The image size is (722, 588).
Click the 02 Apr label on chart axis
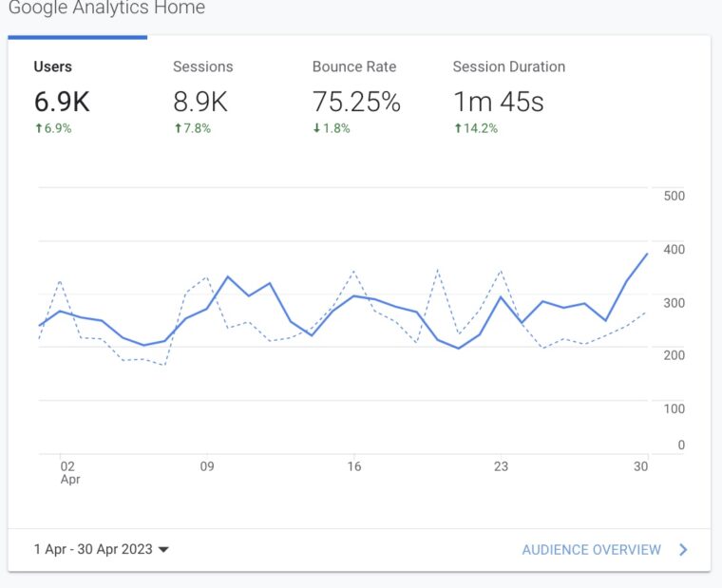[x=68, y=473]
